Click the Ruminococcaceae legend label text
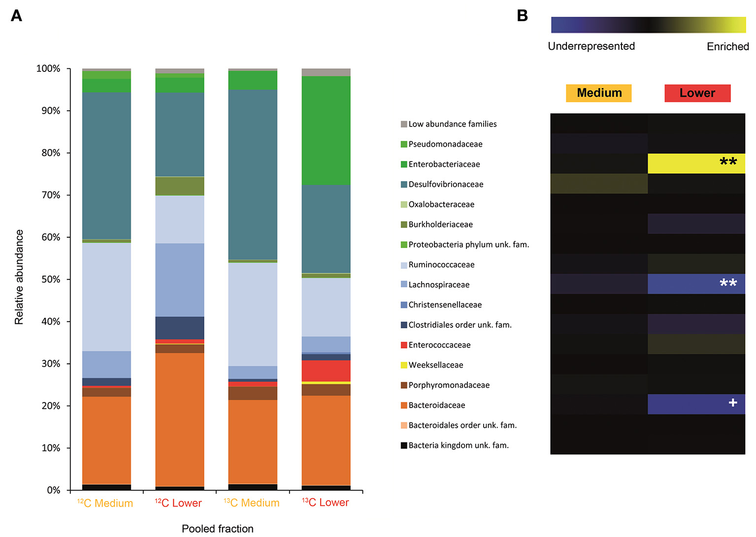Image resolution: width=756 pixels, height=537 pixels. click(x=441, y=265)
